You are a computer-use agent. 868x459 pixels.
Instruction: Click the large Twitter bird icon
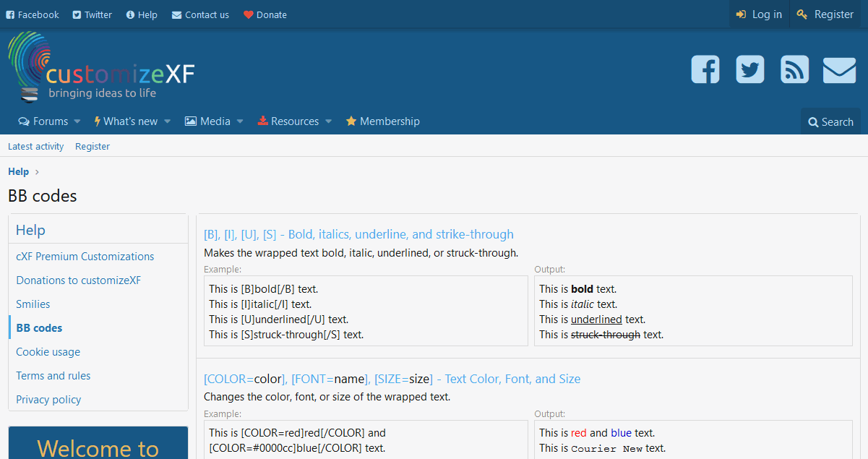click(x=749, y=69)
